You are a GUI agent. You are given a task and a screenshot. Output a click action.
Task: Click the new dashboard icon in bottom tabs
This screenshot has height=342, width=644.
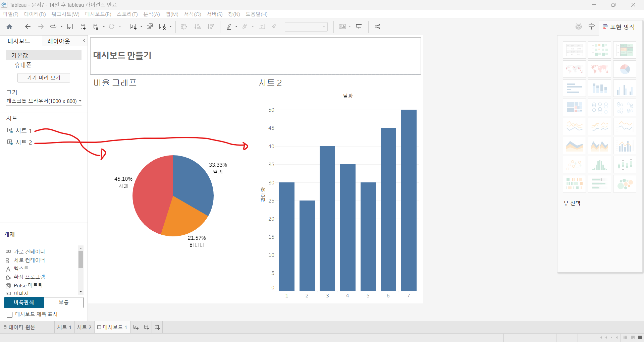(147, 327)
